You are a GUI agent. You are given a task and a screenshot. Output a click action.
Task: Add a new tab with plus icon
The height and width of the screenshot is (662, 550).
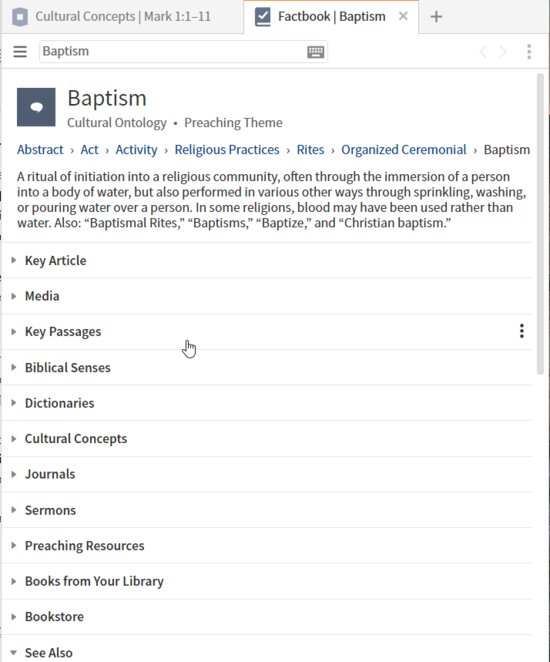click(436, 17)
